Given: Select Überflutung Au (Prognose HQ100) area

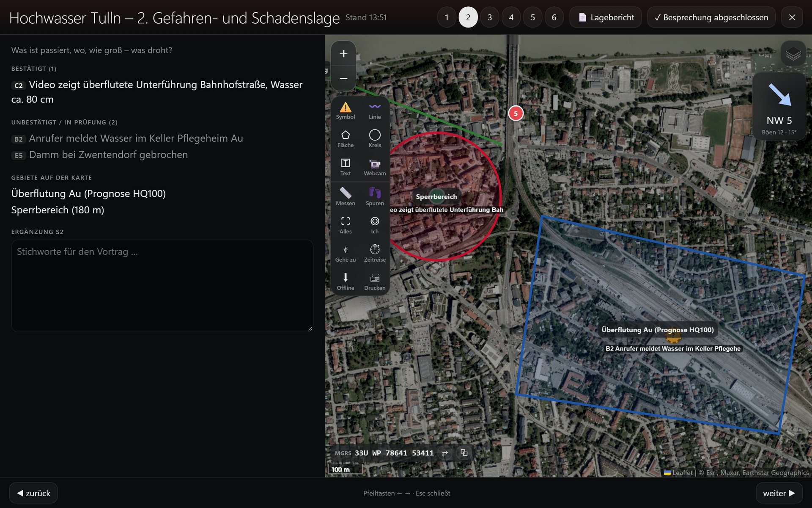Looking at the screenshot, I should [x=88, y=193].
